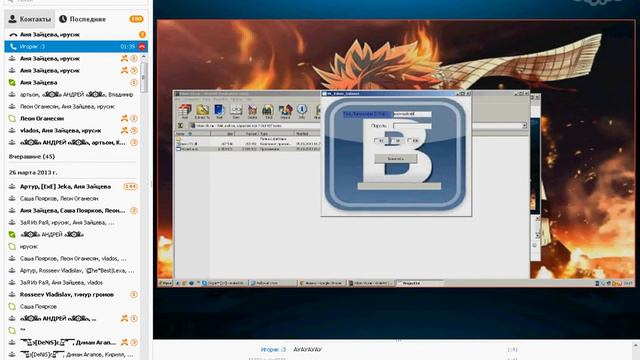Open the Леон Оганесян, Аня Зайцева, ирусик conversation
Viewport: 640px width, 360px height.
(x=67, y=107)
